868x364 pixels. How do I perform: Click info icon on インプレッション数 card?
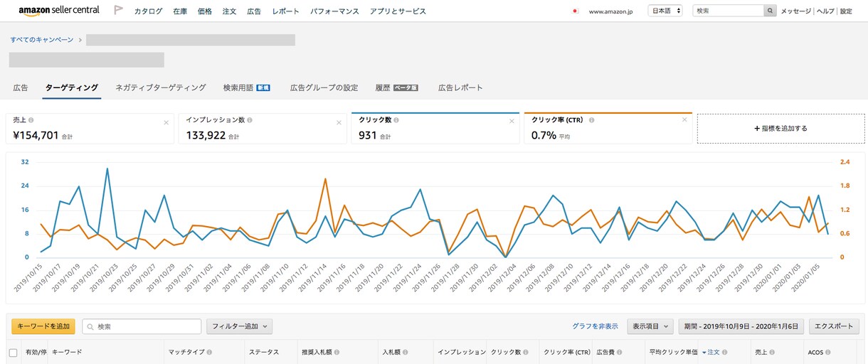coord(250,120)
